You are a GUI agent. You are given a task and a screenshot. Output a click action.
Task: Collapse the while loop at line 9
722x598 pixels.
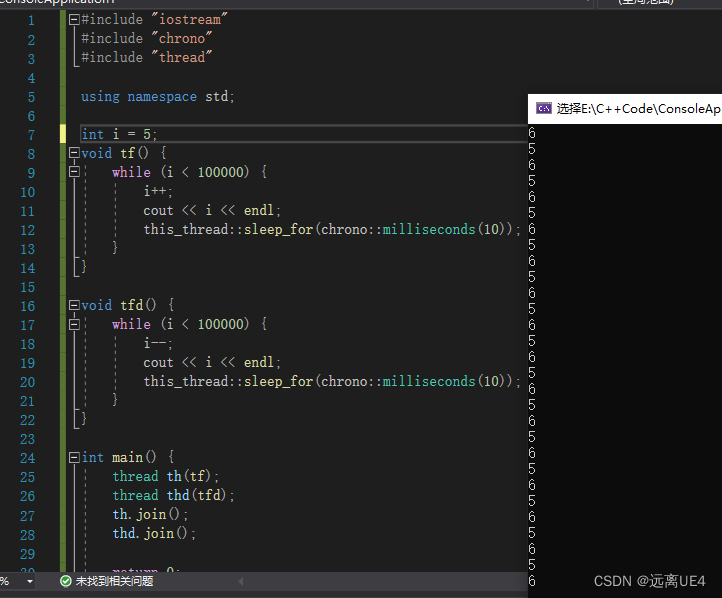(74, 172)
